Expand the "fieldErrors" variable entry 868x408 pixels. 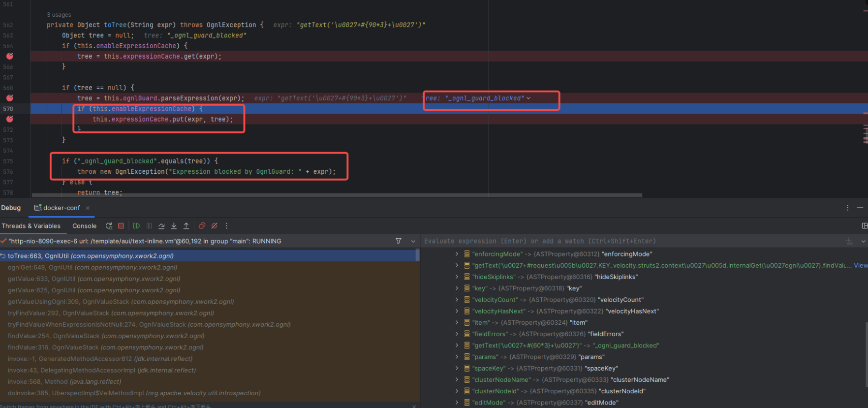click(457, 334)
